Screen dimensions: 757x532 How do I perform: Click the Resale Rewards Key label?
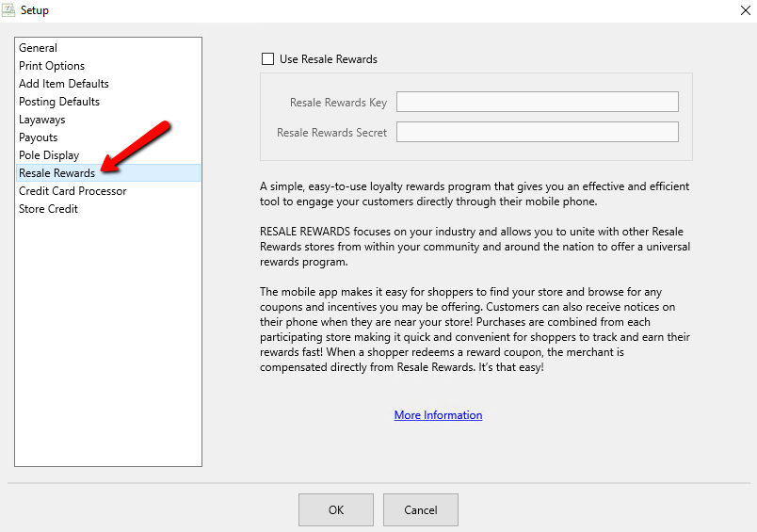pos(338,103)
